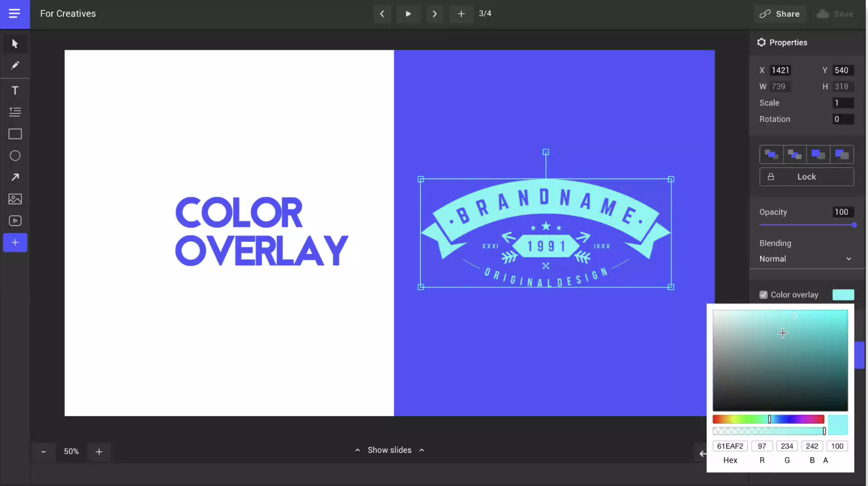868x486 pixels.
Task: Toggle the Color overlay checkbox
Action: tap(764, 295)
